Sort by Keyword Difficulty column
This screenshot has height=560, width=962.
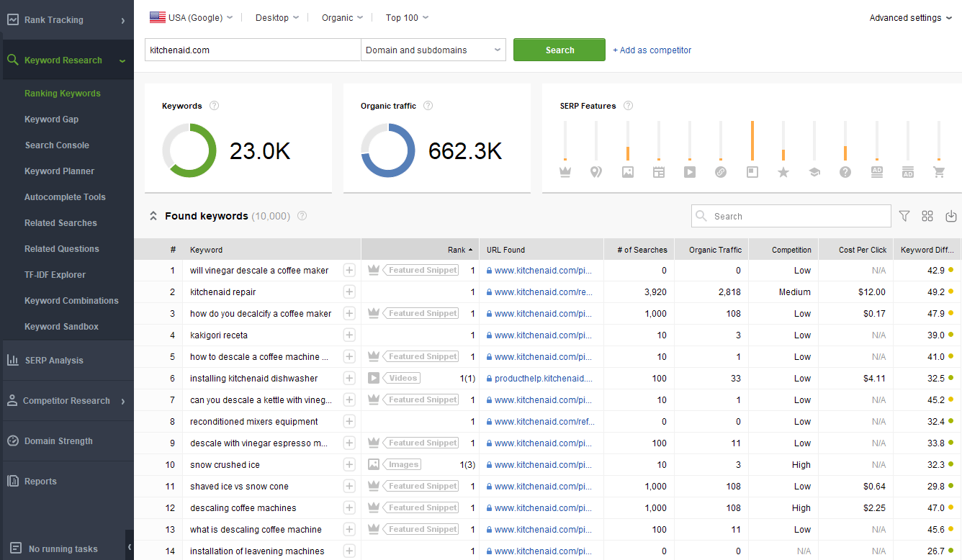[x=927, y=250]
